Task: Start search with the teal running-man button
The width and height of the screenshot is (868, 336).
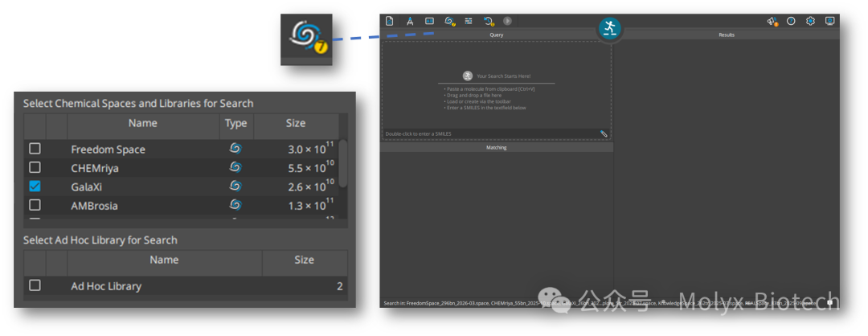Action: (x=610, y=27)
